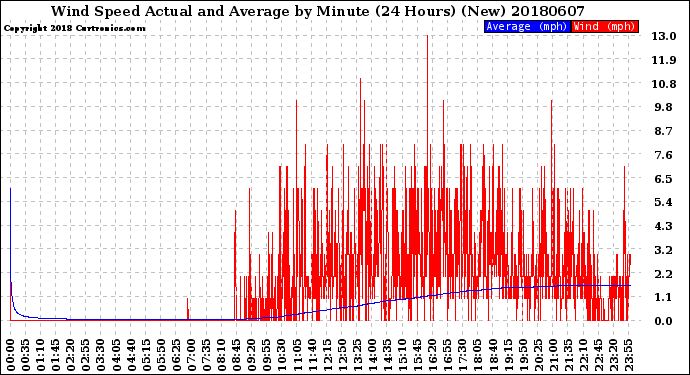Click the 20:25 time axis label
This screenshot has height=375, width=690.
(538, 355)
